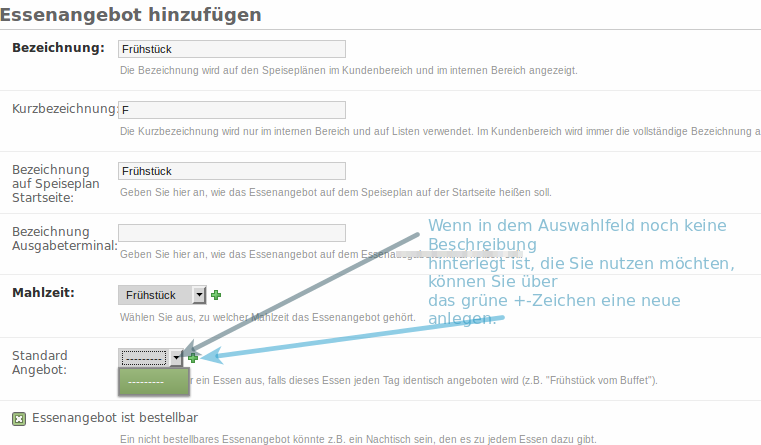
Task: Focus 'Bezeichnung auf Speiseplan Startseite' field
Action: point(232,171)
